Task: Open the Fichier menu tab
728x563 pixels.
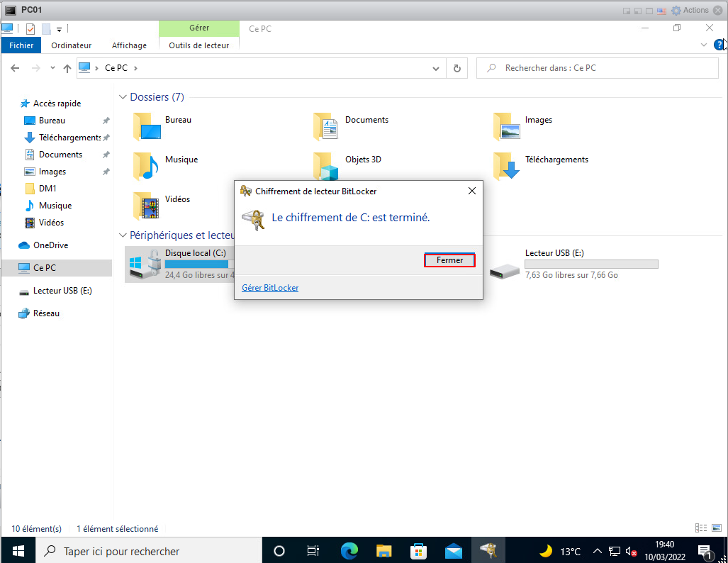Action: click(x=21, y=45)
